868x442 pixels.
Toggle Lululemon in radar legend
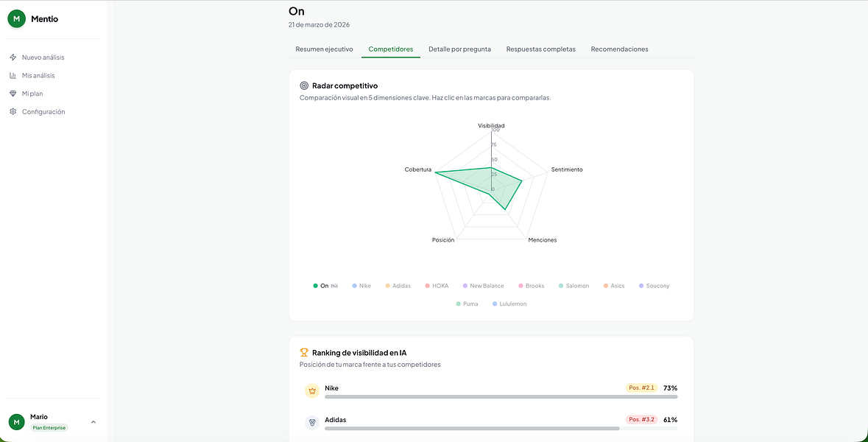point(509,304)
